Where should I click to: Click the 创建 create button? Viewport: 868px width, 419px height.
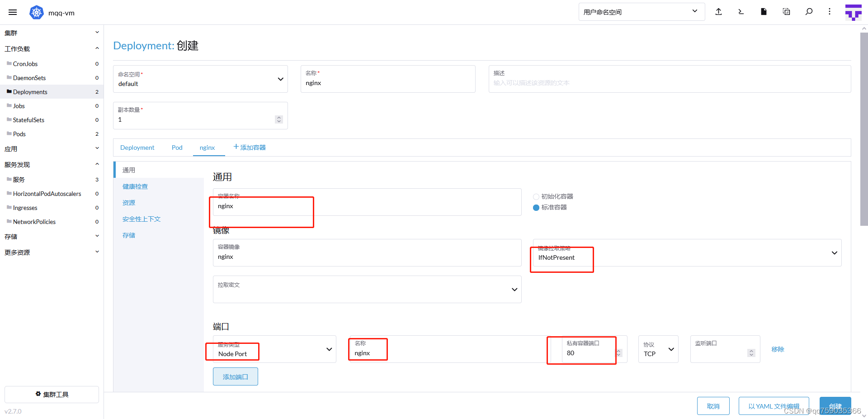click(835, 406)
